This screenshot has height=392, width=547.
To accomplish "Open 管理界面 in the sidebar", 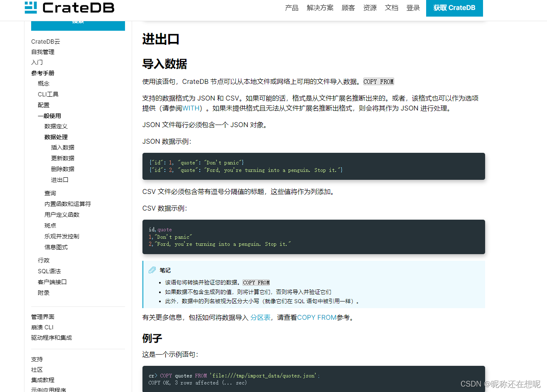I will coord(43,317).
